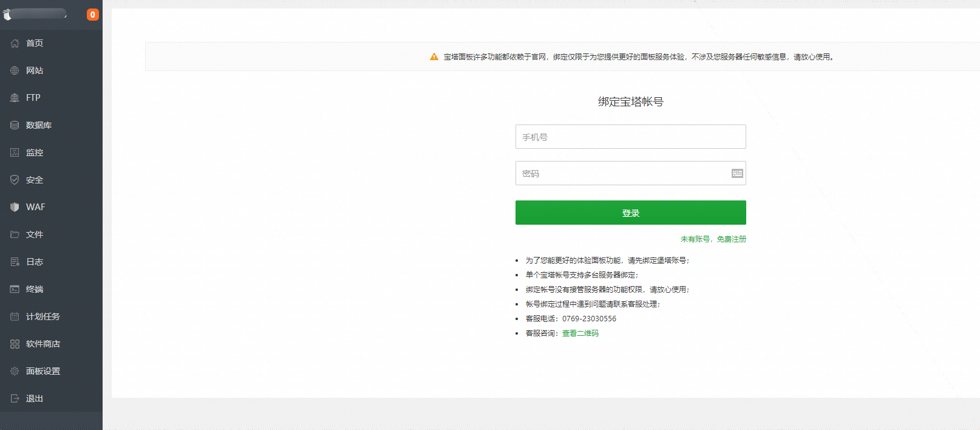Focus the 密码 input field
Screen dimensions: 980x430
pyautogui.click(x=630, y=173)
